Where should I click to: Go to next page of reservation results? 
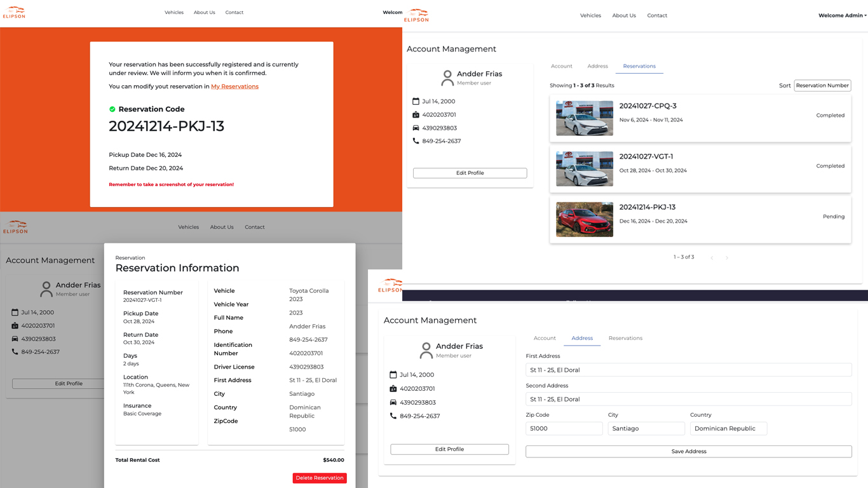(x=727, y=257)
